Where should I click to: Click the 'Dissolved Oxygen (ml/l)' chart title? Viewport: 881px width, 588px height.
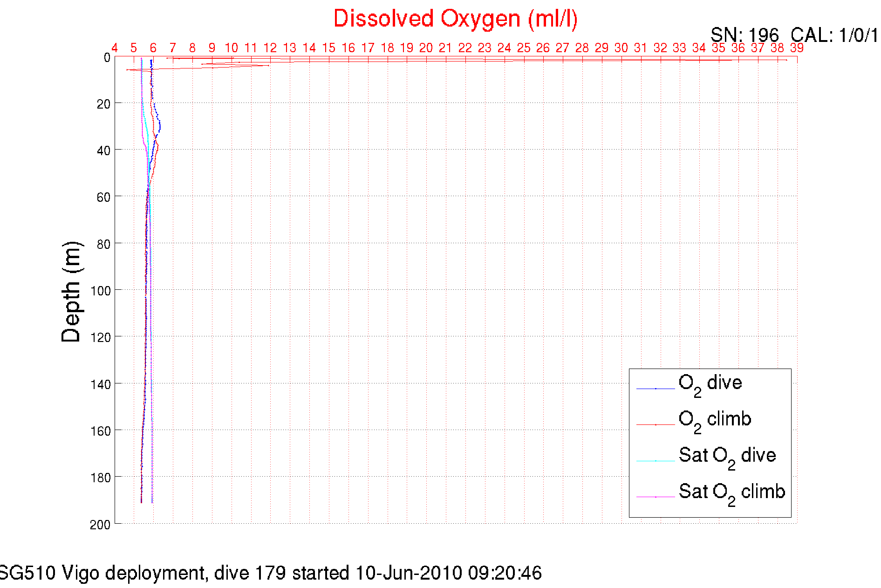click(x=456, y=20)
